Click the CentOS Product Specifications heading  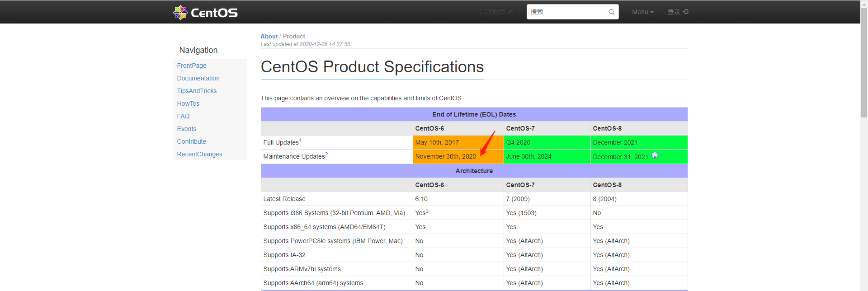[372, 67]
